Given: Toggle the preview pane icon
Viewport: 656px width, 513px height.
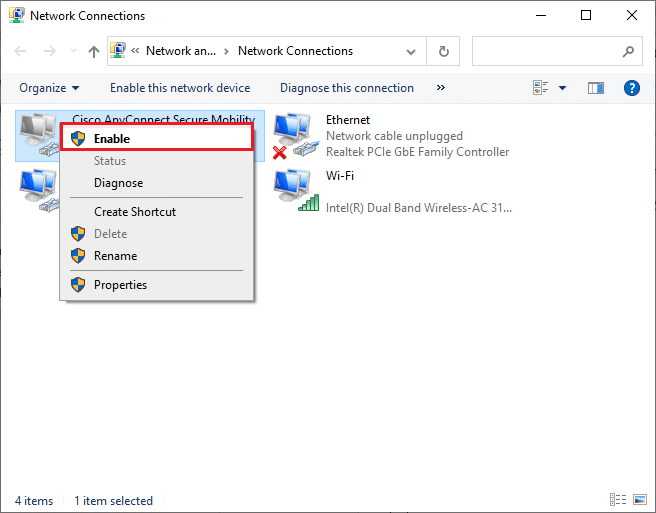Looking at the screenshot, I should click(596, 88).
